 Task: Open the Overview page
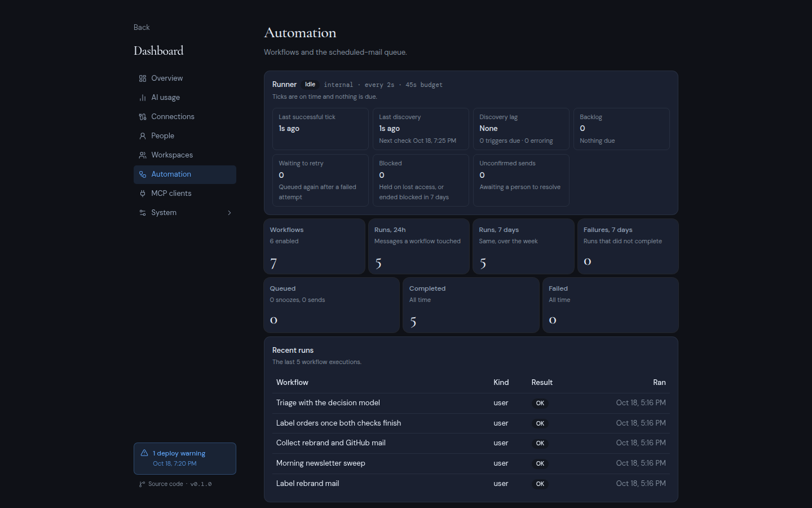(185, 78)
